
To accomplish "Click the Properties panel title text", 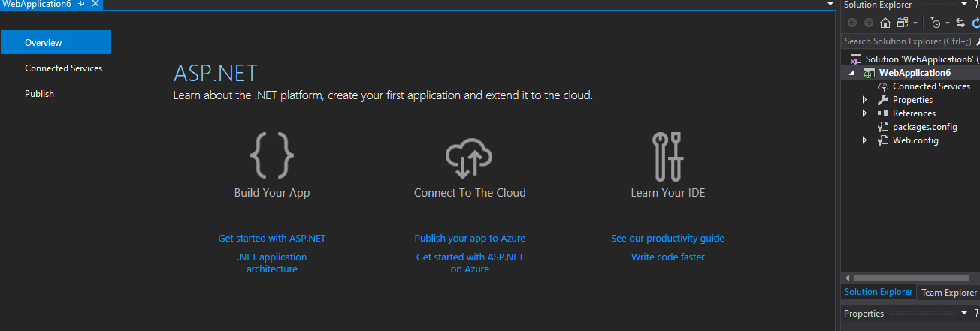I will 864,314.
